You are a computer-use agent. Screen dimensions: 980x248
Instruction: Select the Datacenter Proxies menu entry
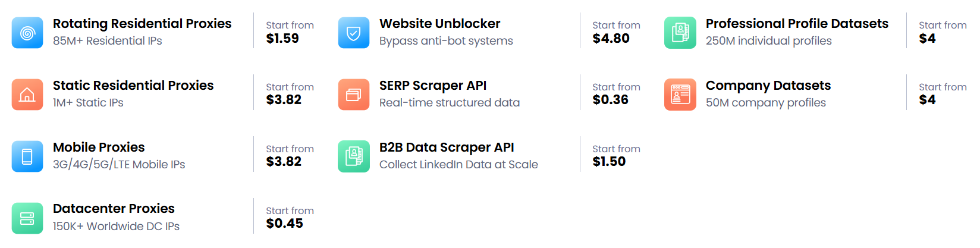click(114, 209)
